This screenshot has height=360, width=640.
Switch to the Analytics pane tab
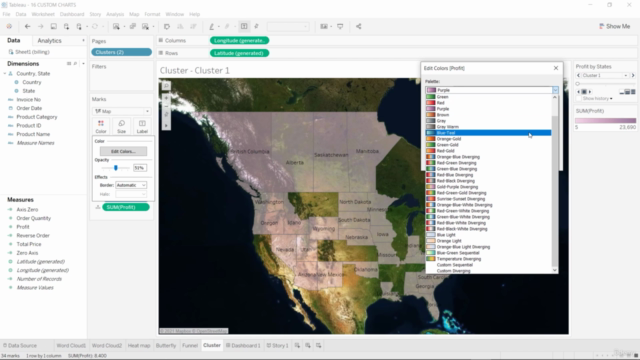point(49,40)
